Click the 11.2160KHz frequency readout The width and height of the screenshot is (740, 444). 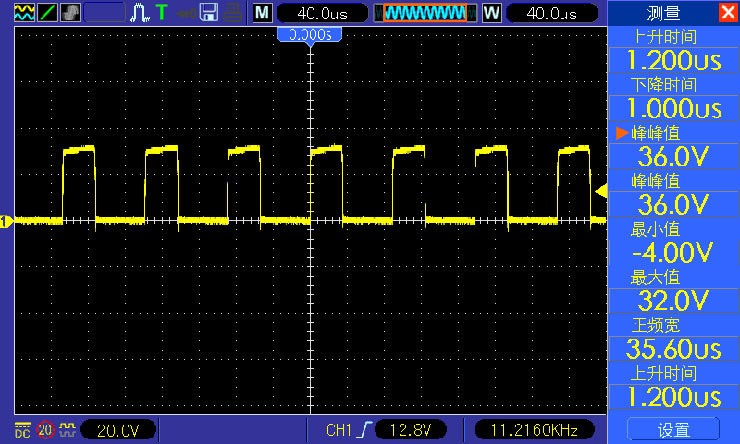coord(534,430)
